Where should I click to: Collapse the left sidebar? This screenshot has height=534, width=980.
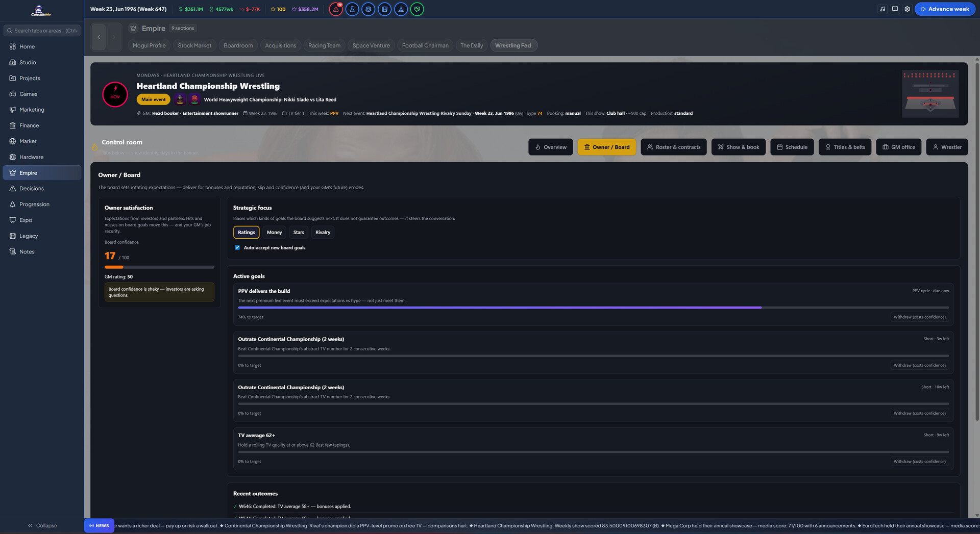pos(42,525)
